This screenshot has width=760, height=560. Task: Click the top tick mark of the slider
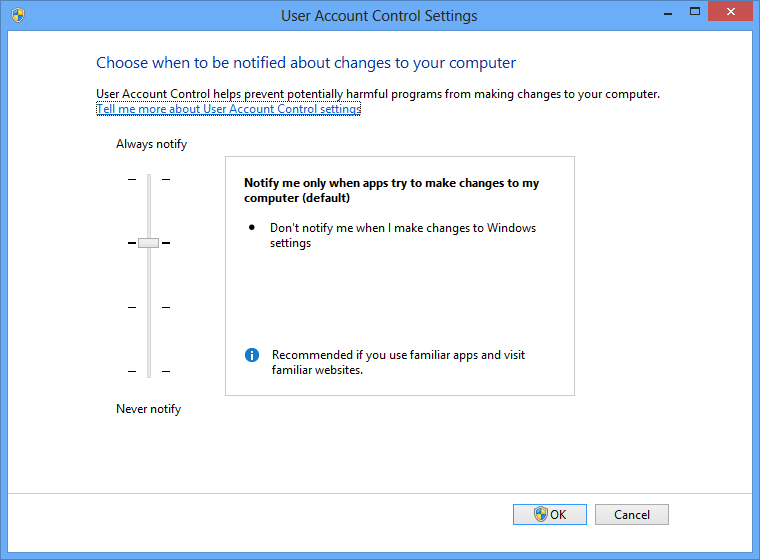pyautogui.click(x=149, y=179)
